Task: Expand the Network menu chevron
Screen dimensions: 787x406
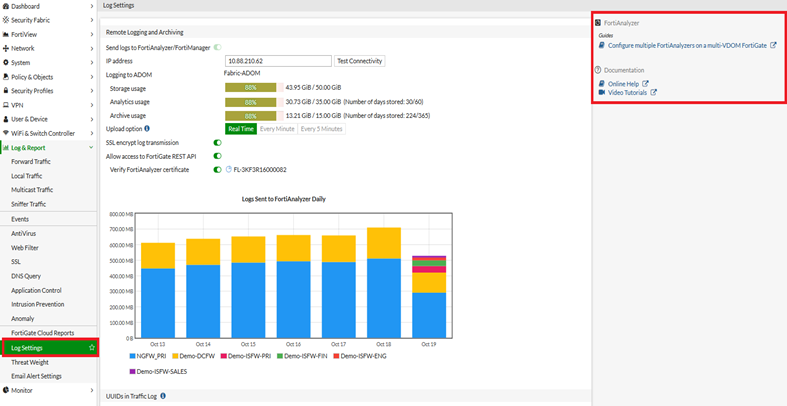Action: tap(92, 49)
